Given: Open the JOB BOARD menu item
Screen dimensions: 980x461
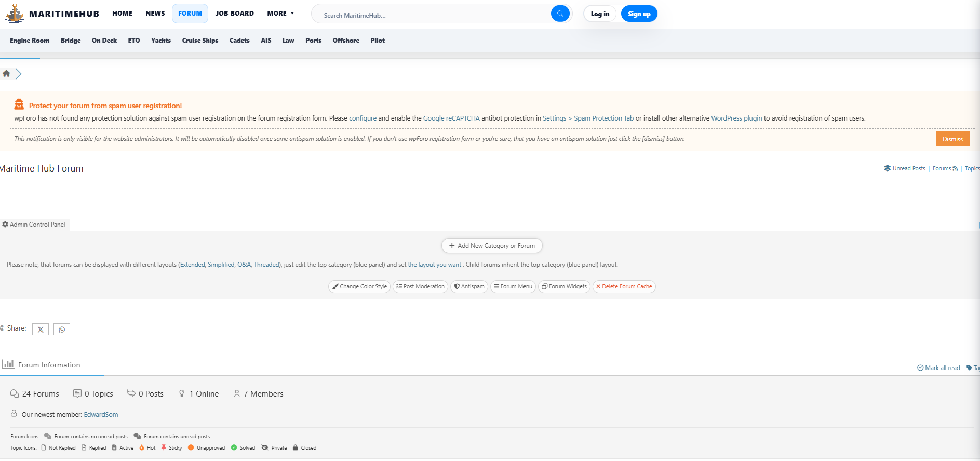Looking at the screenshot, I should click(235, 14).
